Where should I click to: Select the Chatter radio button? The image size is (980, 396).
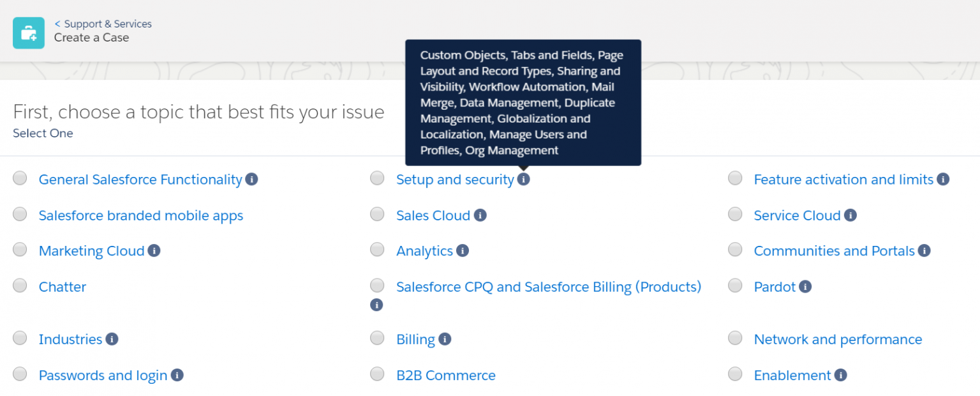pyautogui.click(x=20, y=286)
